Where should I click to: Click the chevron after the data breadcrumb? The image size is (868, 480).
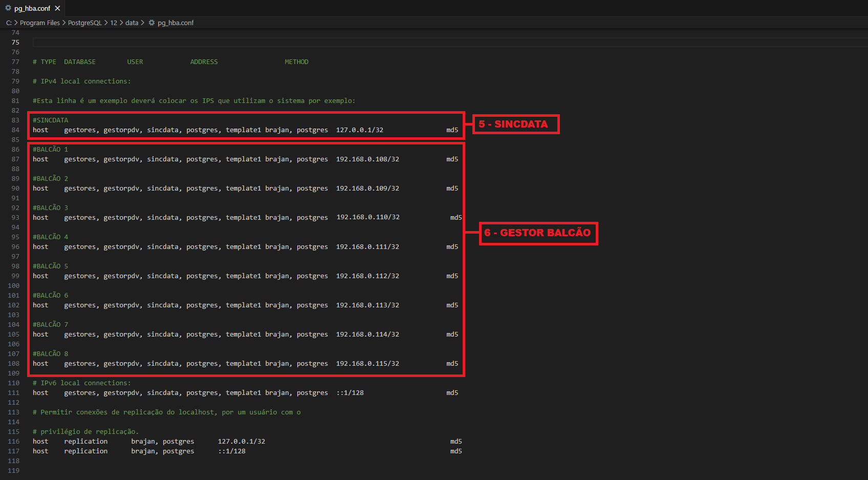pyautogui.click(x=143, y=23)
